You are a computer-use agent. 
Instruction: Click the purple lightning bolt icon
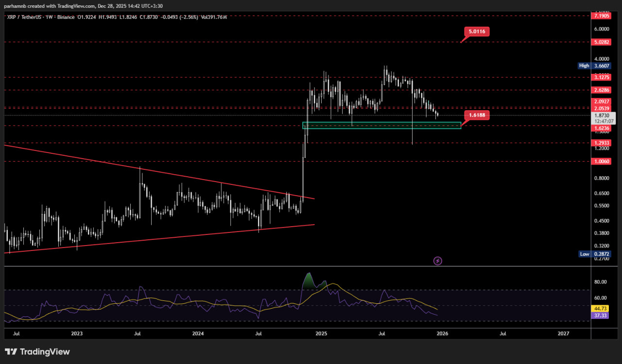[x=437, y=261]
